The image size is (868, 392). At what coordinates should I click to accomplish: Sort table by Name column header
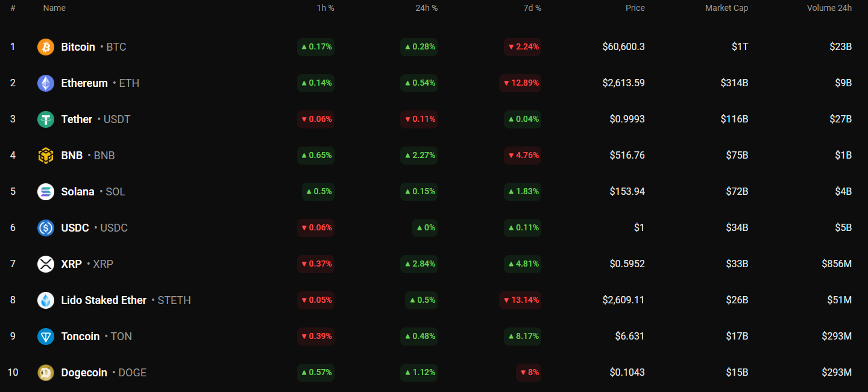point(54,8)
